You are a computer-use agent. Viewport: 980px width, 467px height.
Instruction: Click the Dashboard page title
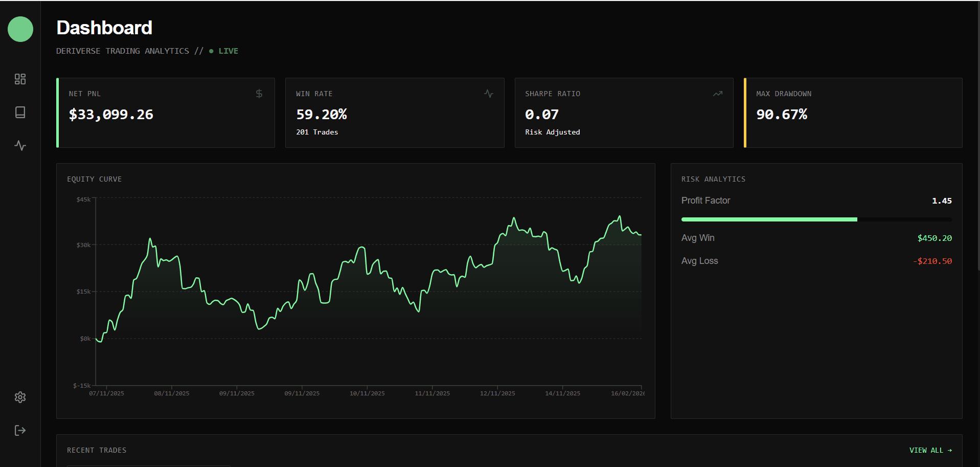coord(104,28)
